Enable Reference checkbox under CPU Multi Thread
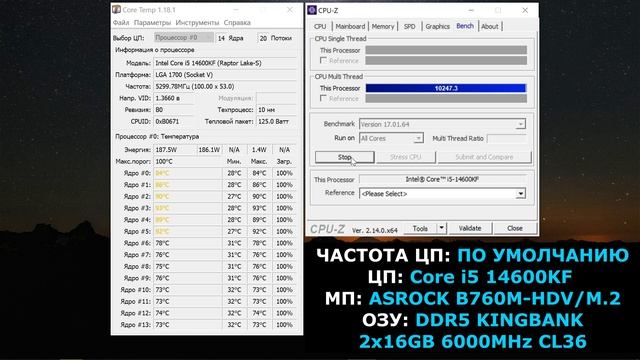 pyautogui.click(x=323, y=98)
